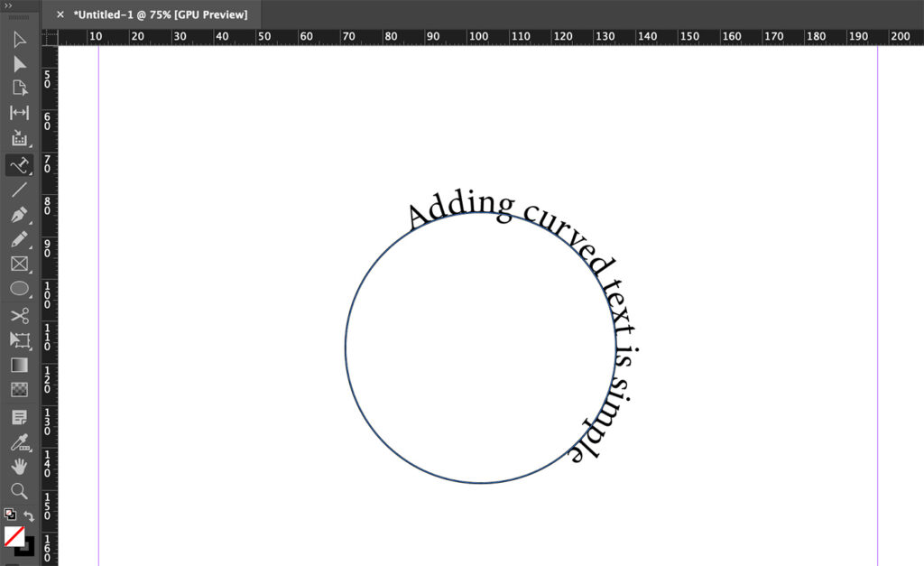Activate the Pen tool
The height and width of the screenshot is (566, 924).
click(x=20, y=215)
